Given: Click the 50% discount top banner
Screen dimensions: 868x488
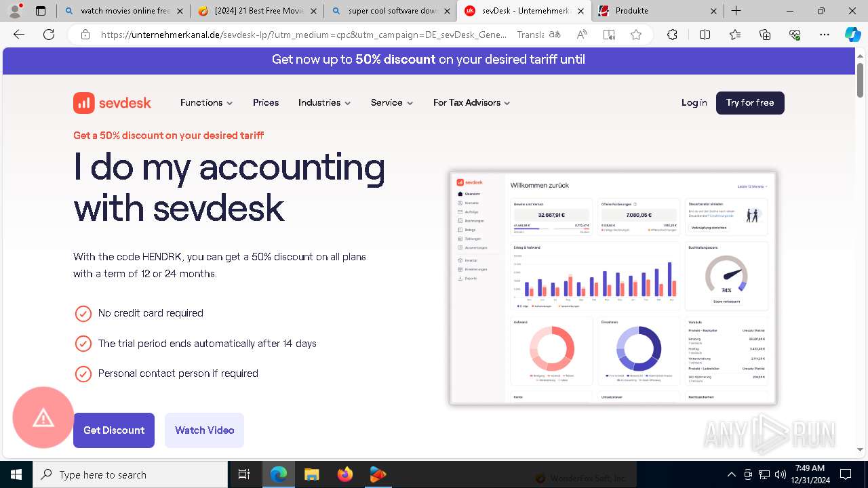Looking at the screenshot, I should point(429,60).
